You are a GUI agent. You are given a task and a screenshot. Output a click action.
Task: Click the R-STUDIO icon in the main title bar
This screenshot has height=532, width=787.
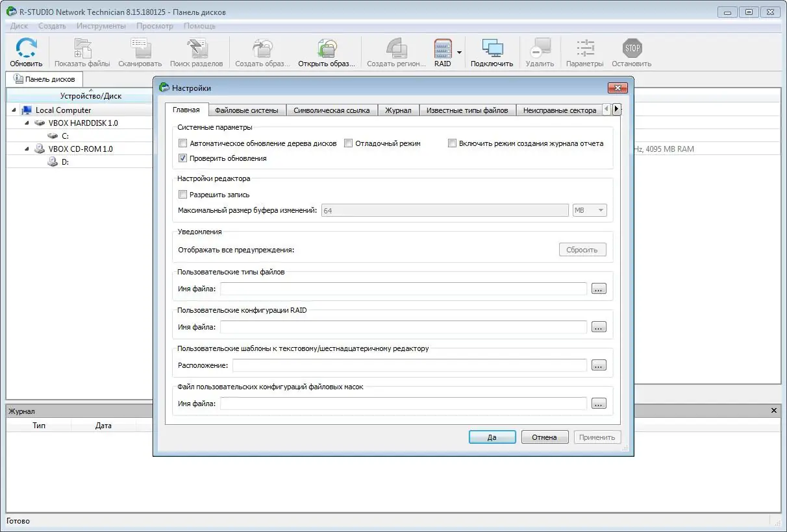(11, 12)
